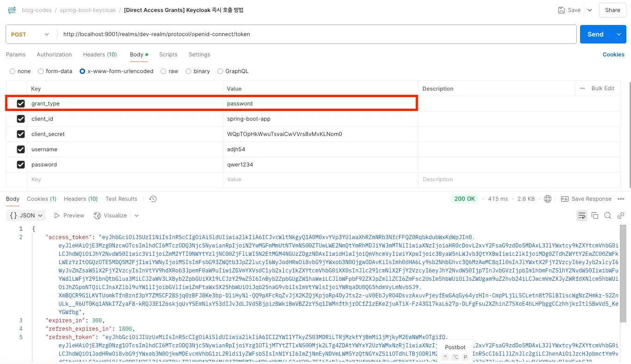This screenshot has width=631, height=364.
Task: Click the response link/attachment icon
Action: 621,216
